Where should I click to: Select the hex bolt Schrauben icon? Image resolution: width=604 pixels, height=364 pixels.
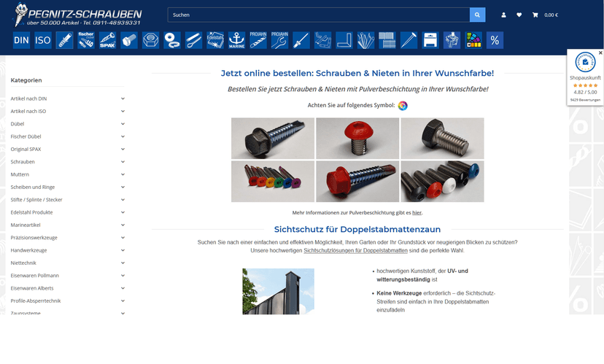click(x=129, y=40)
